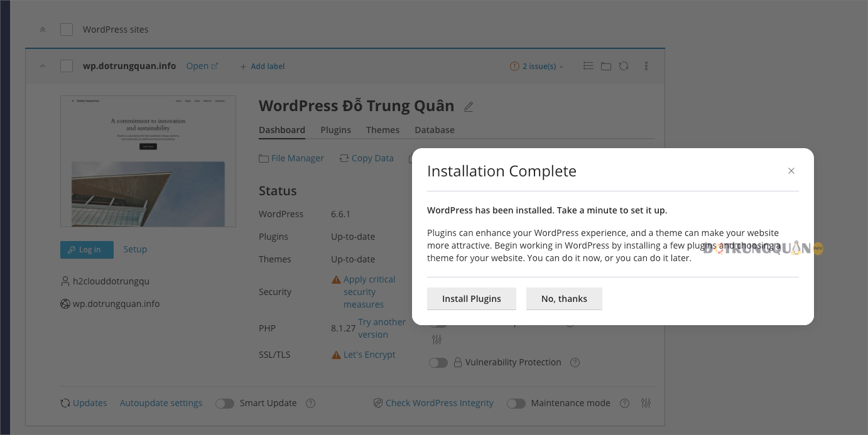Click the wp.dotrungquan.info site header name

[x=129, y=66]
